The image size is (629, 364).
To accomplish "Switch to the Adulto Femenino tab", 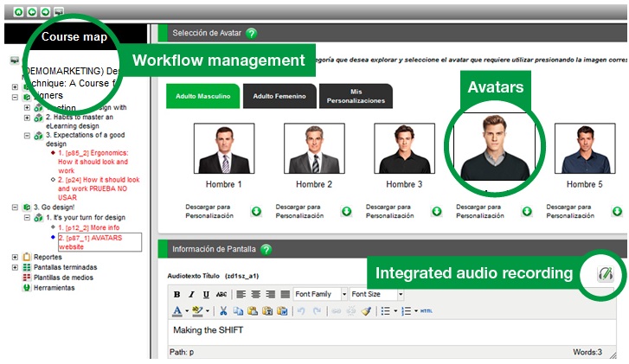I will tap(279, 96).
